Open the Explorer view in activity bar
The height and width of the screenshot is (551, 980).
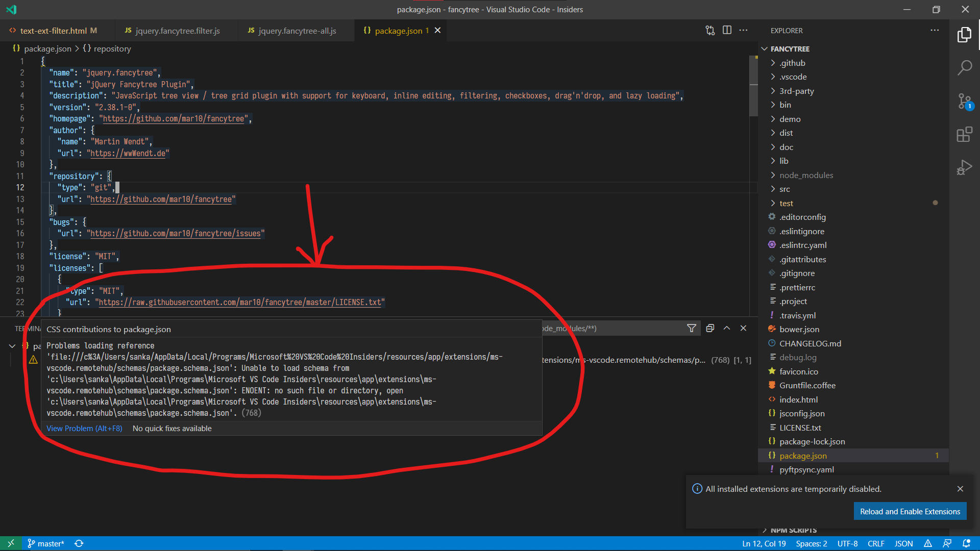click(x=964, y=35)
